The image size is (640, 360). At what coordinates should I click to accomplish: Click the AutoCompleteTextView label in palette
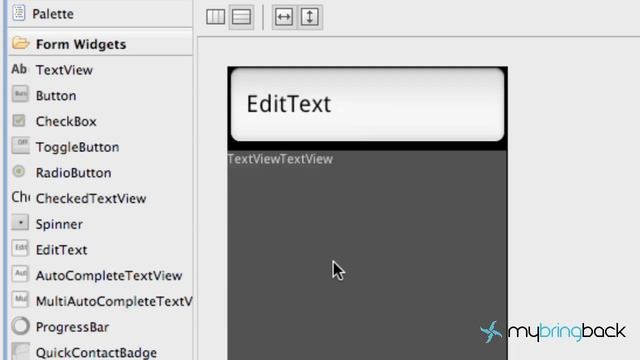tap(109, 276)
